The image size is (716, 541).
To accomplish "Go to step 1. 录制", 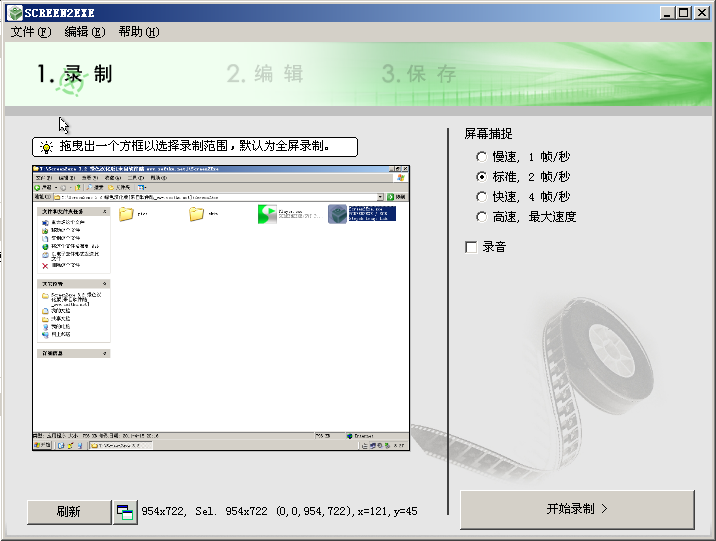I will click(x=75, y=74).
